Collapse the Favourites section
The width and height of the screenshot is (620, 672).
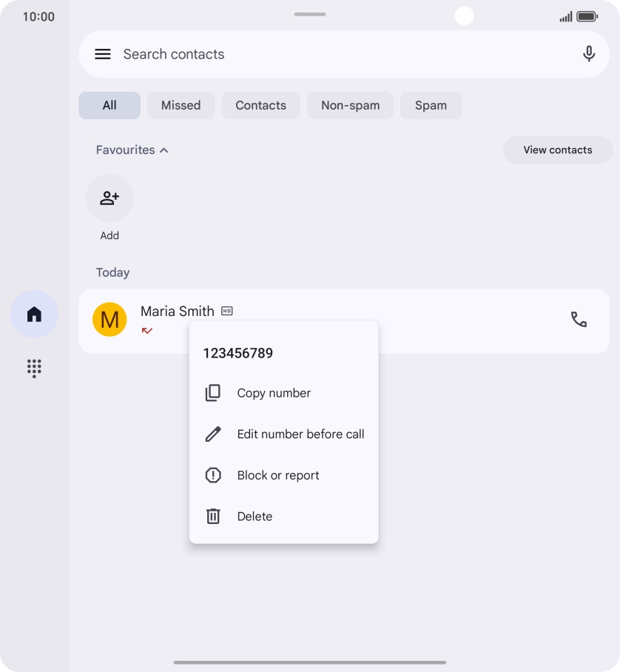tap(132, 149)
